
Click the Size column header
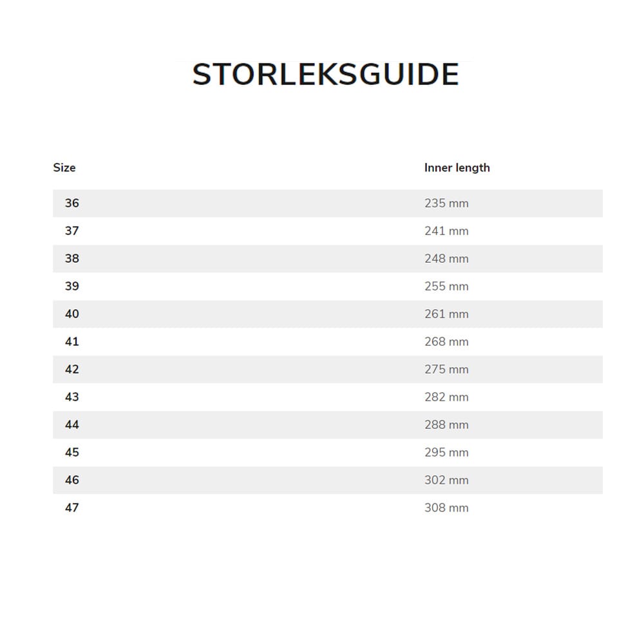click(64, 167)
